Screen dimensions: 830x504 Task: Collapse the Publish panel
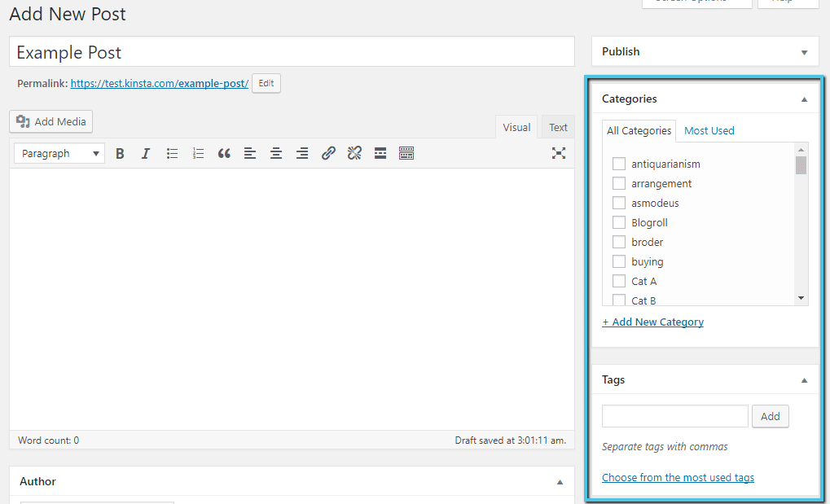[x=804, y=51]
